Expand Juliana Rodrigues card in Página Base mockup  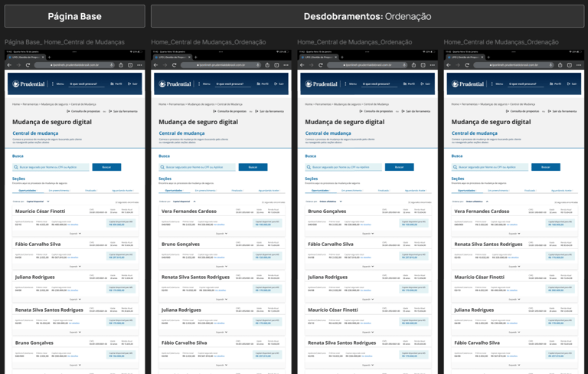pos(75,299)
